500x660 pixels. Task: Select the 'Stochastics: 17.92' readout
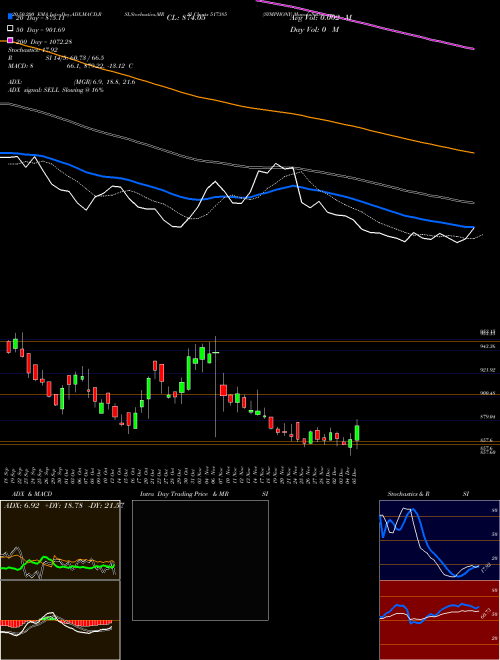coord(33,50)
